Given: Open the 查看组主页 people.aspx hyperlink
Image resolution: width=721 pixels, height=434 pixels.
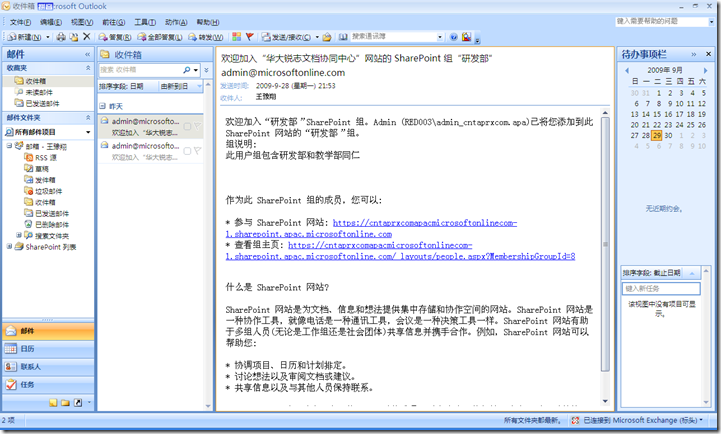Looking at the screenshot, I should pyautogui.click(x=400, y=251).
